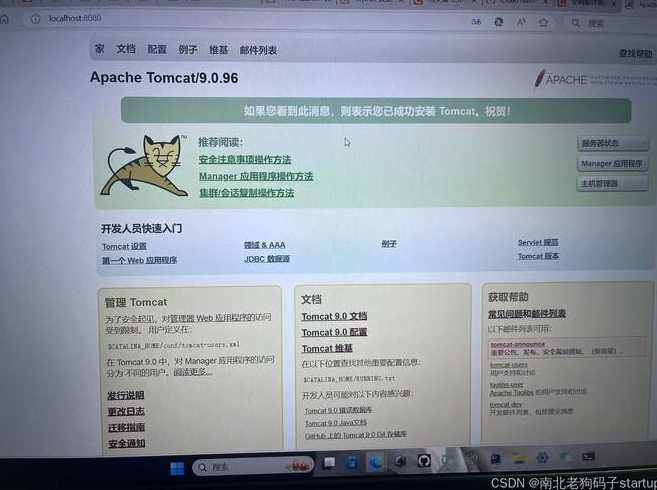Open the 更改日志 link
Image resolution: width=657 pixels, height=490 pixels.
[126, 412]
